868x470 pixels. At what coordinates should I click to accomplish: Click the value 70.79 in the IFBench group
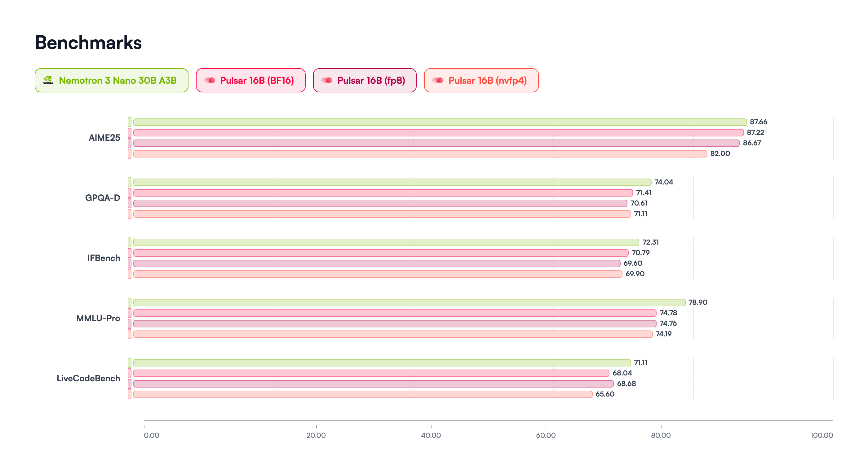pyautogui.click(x=640, y=253)
